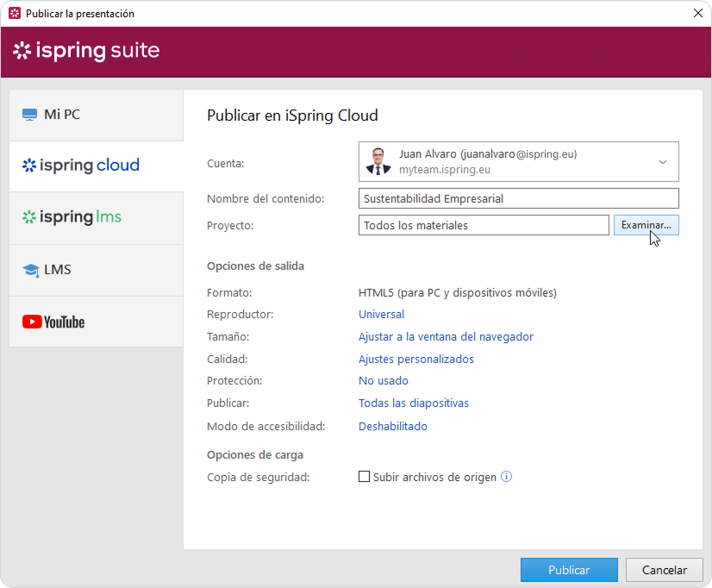The width and height of the screenshot is (712, 588).
Task: Click the iSpring LMS green logo icon
Action: click(x=29, y=217)
